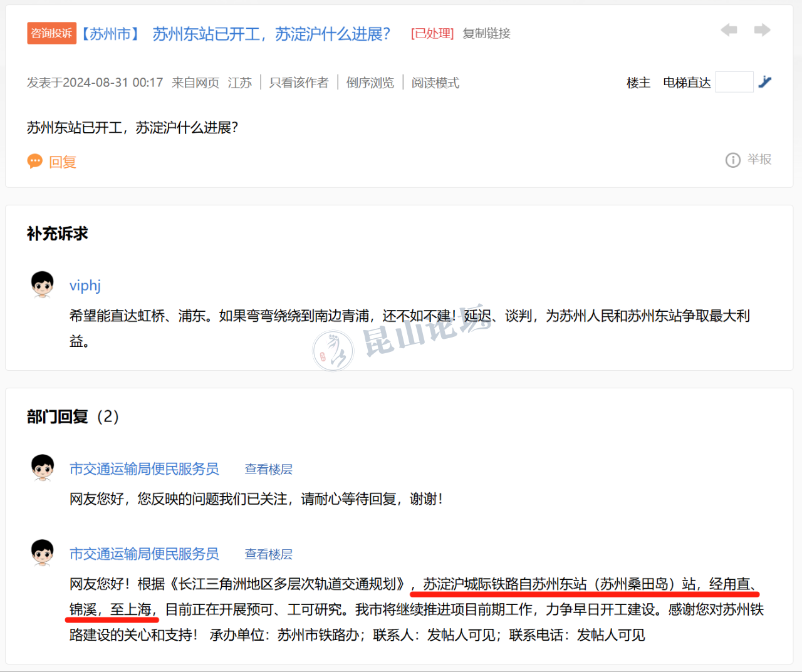
Task: Click 查看楼层 on first department reply
Action: coord(268,469)
